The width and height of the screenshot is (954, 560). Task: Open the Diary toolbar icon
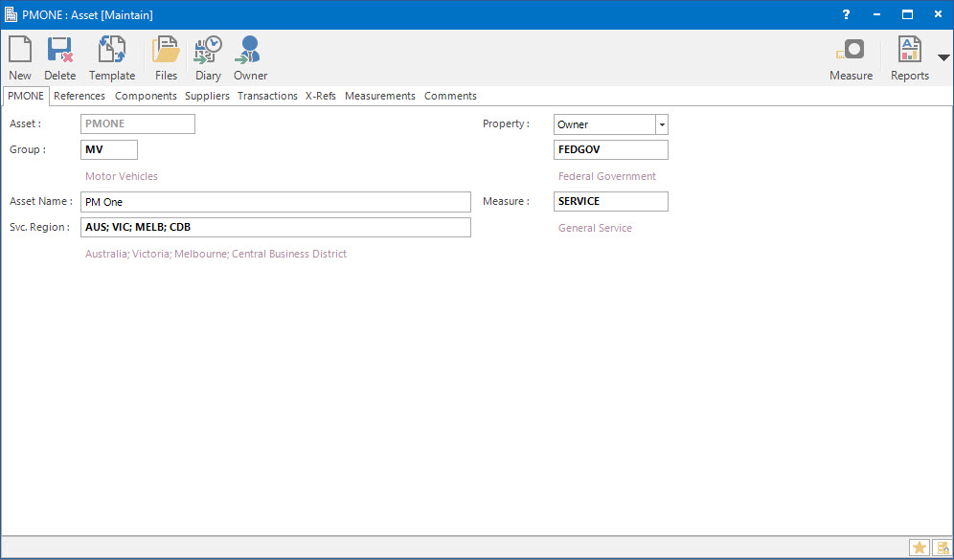point(208,50)
